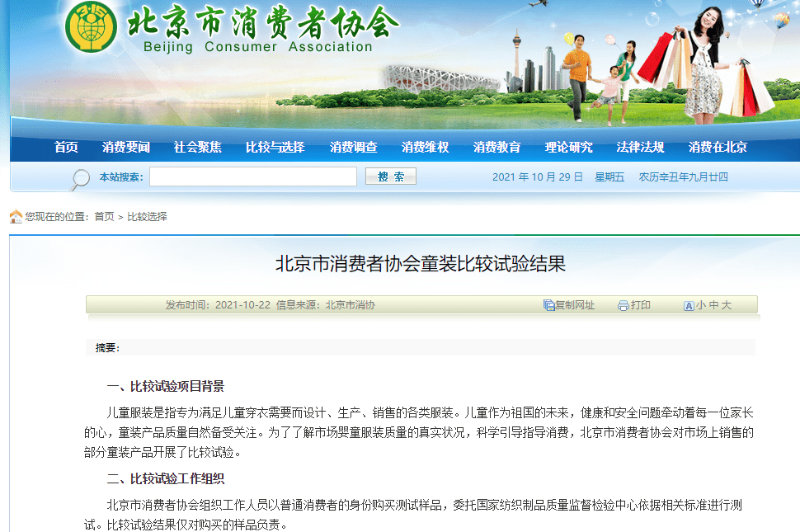Go to 社会聚焦 section
The image size is (800, 532).
198,147
